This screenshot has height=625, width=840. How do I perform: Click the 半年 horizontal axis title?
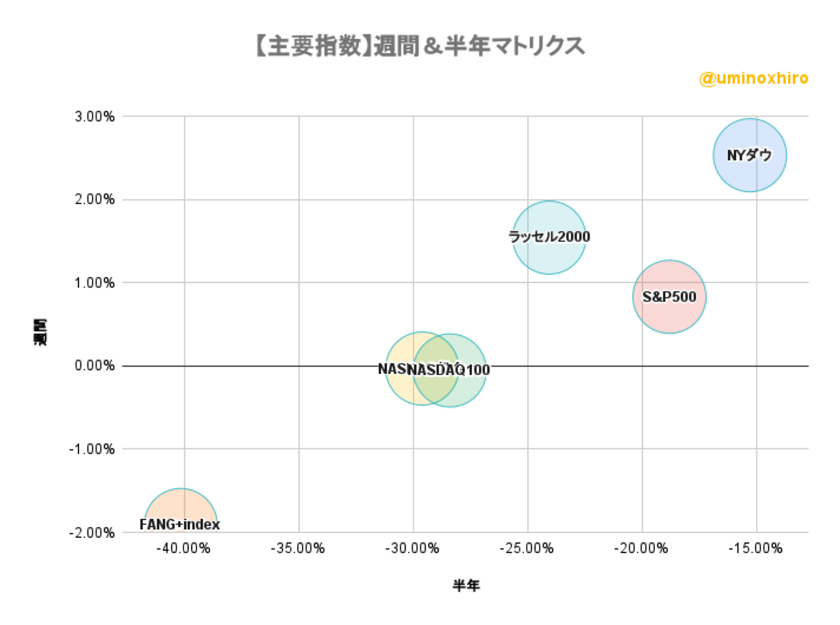pos(466,586)
